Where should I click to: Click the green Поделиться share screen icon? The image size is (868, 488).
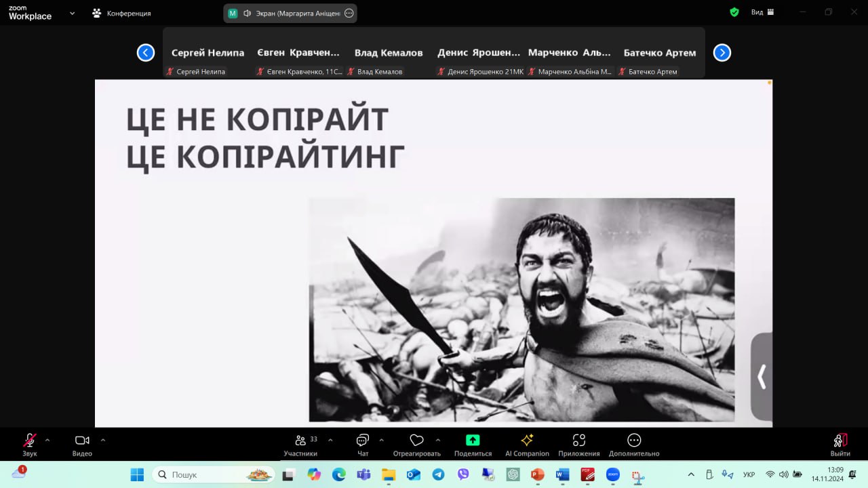pos(473,441)
